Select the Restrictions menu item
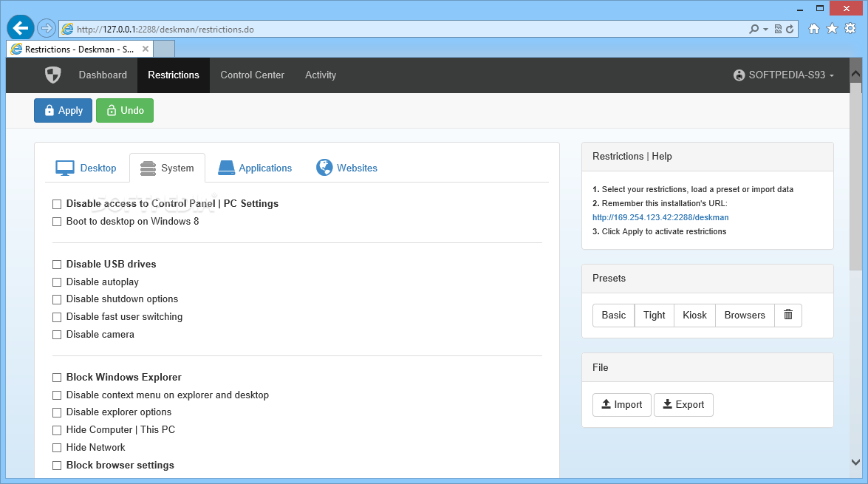Screen dimensions: 868x484 [x=174, y=75]
